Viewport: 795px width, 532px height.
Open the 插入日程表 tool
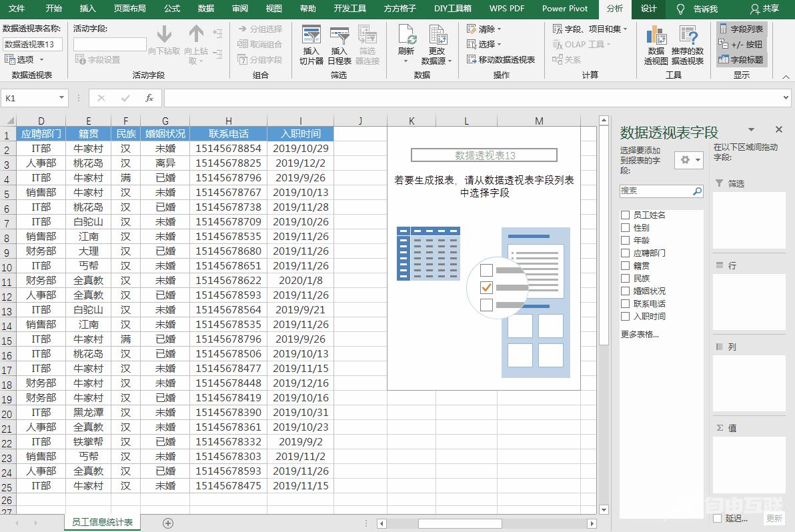(x=338, y=43)
